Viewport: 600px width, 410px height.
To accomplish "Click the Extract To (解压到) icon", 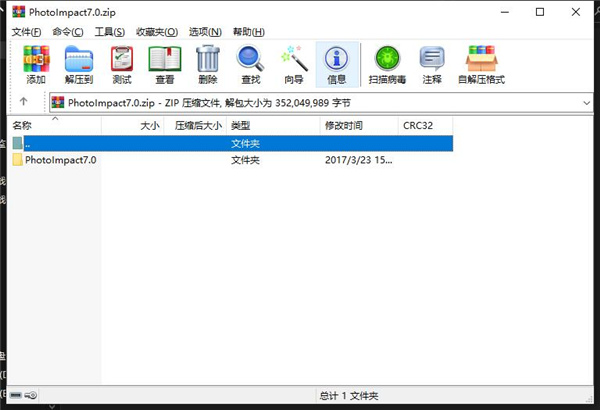I will tap(79, 65).
